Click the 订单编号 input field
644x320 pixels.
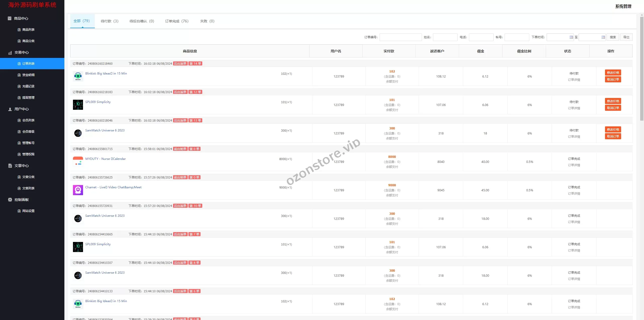[400, 37]
